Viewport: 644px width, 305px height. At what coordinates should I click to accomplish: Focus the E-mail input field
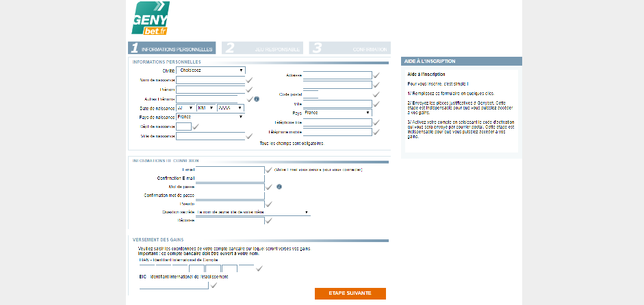coord(230,170)
